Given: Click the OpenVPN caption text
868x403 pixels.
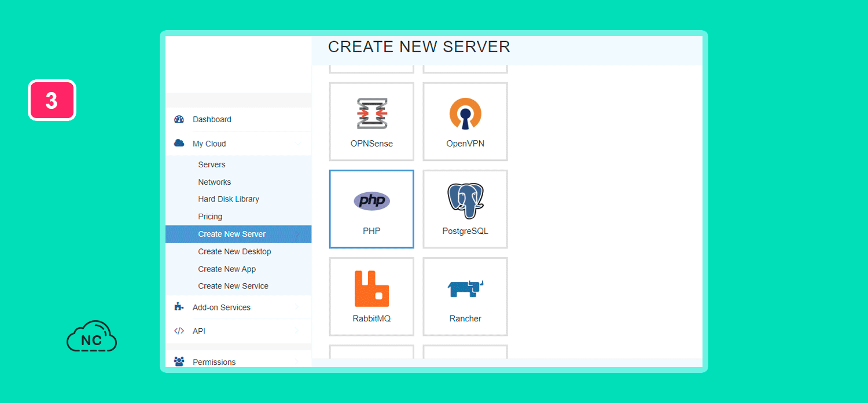Looking at the screenshot, I should pyautogui.click(x=465, y=144).
